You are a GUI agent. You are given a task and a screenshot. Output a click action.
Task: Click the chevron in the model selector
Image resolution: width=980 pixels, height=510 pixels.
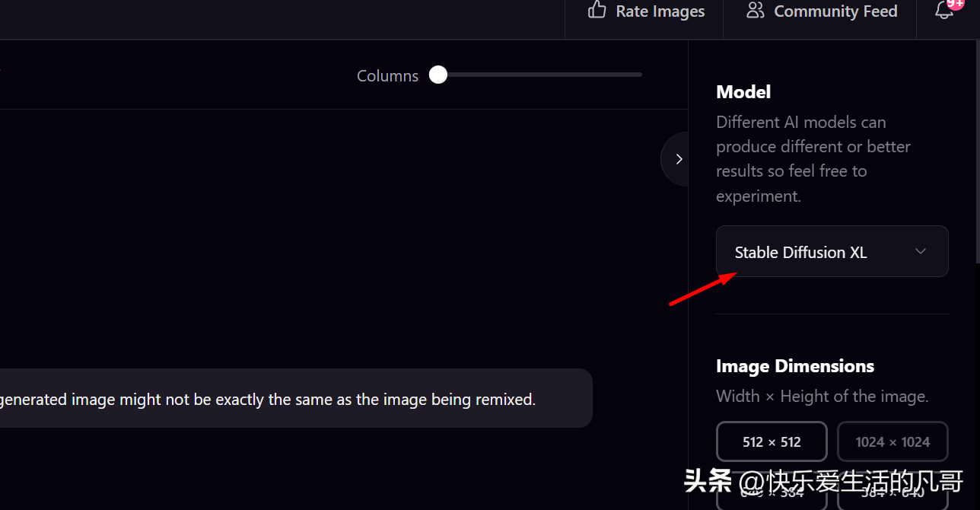coord(921,251)
